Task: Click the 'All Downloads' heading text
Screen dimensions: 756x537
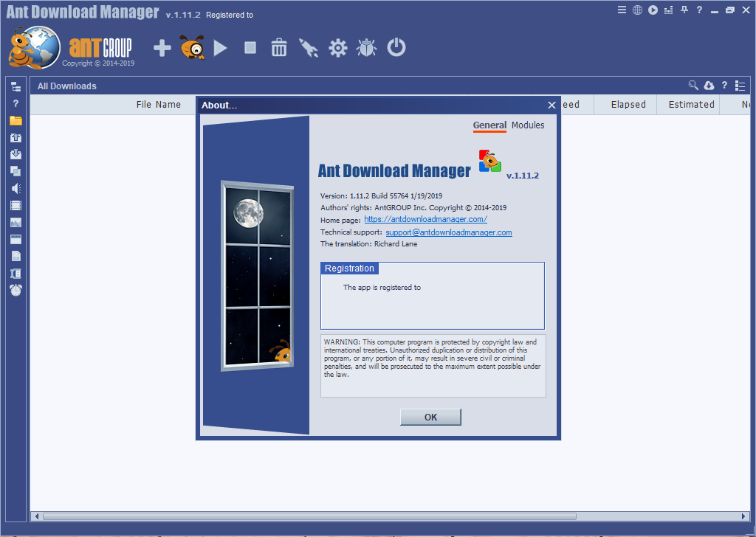Action: pos(67,86)
